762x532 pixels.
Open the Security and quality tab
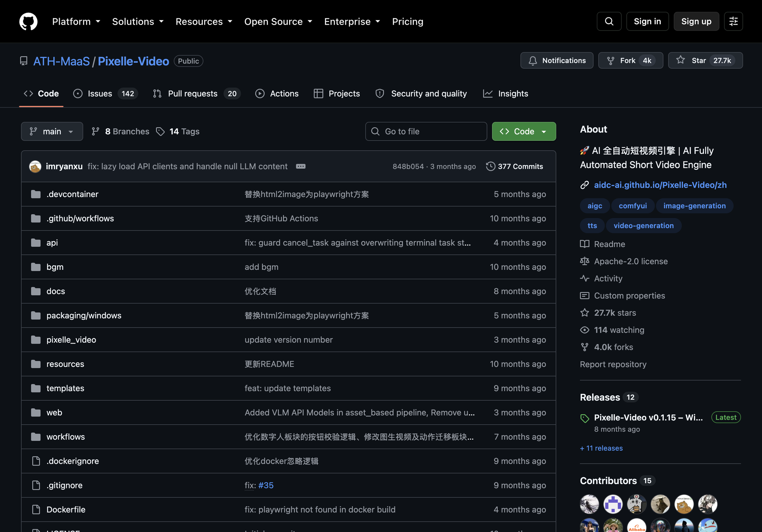[421, 94]
